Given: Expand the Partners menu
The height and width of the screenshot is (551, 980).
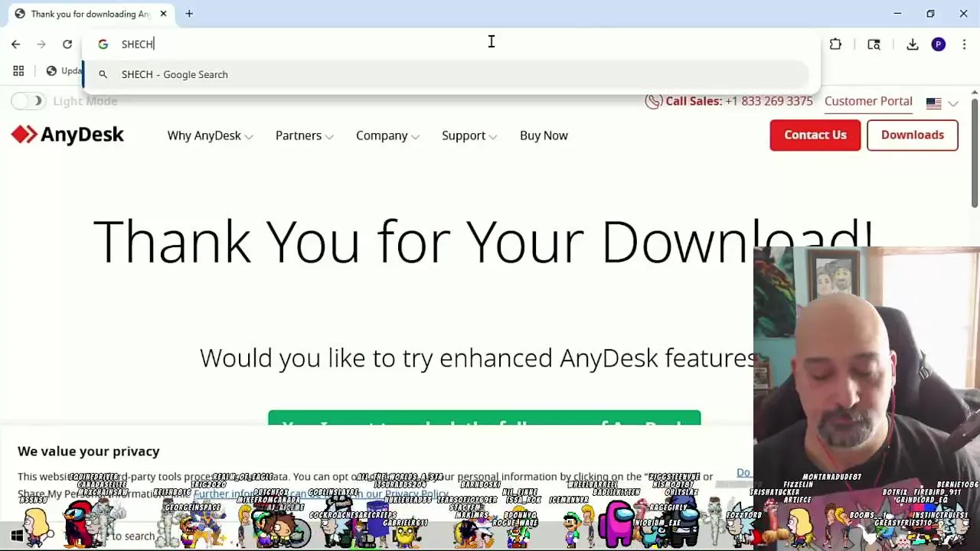Looking at the screenshot, I should (x=304, y=135).
